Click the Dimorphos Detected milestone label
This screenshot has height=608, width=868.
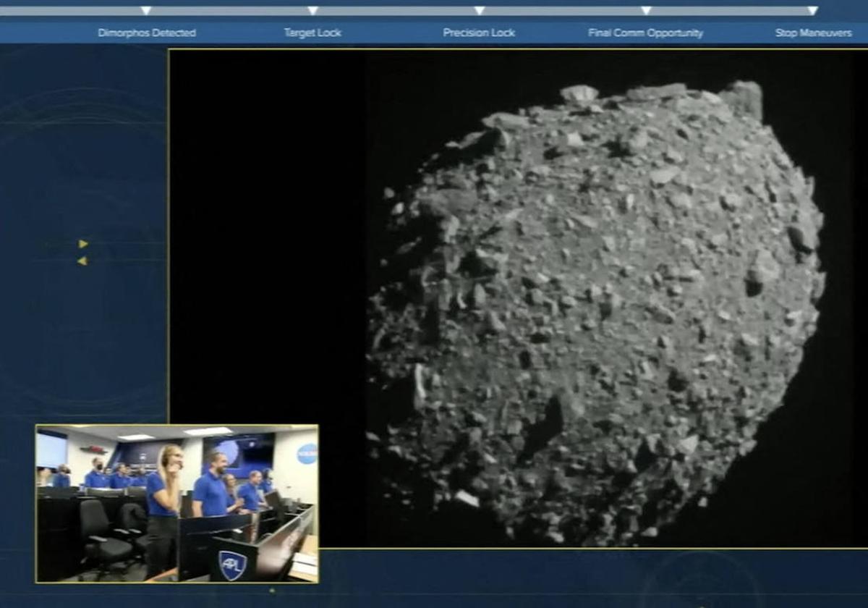click(x=147, y=33)
